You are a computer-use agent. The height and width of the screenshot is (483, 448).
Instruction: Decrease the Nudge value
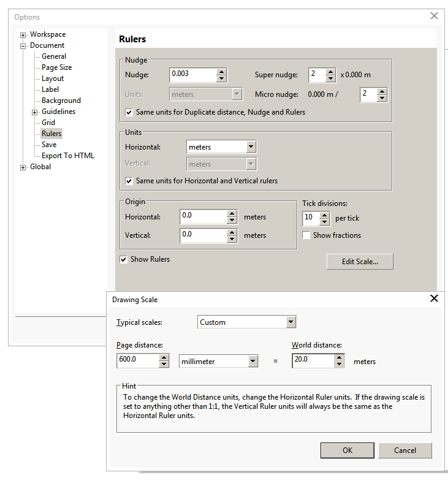click(x=221, y=78)
